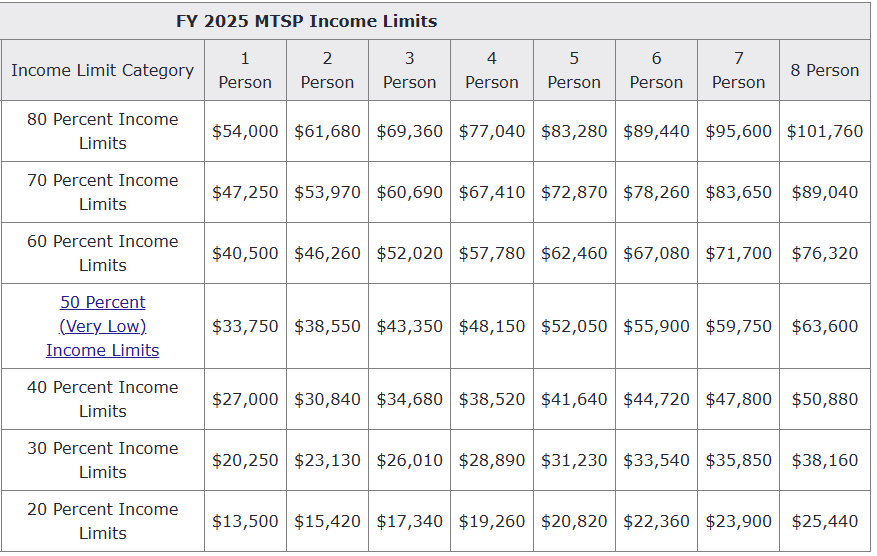Image resolution: width=877 pixels, height=556 pixels.
Task: Click the $13,500 cell
Action: coord(245,521)
